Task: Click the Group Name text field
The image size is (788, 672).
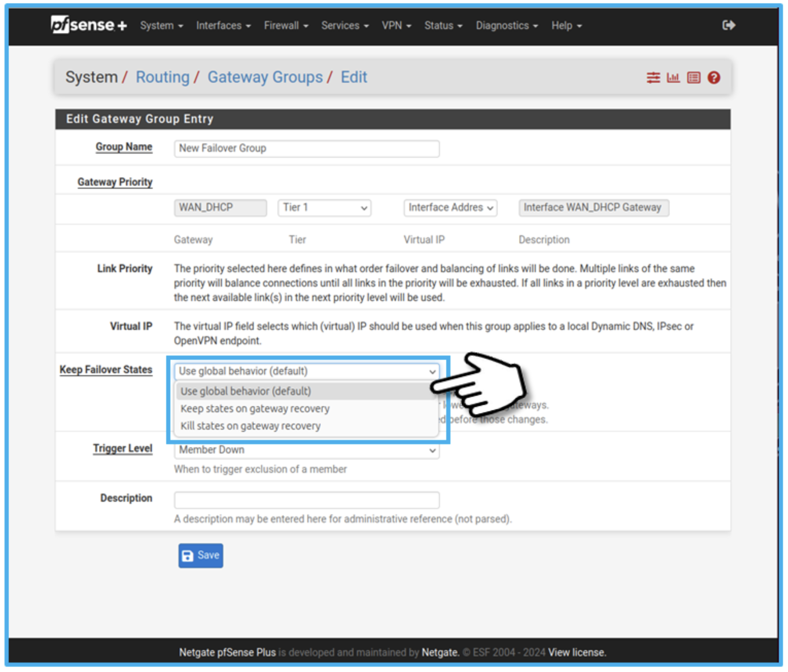Action: coord(307,149)
